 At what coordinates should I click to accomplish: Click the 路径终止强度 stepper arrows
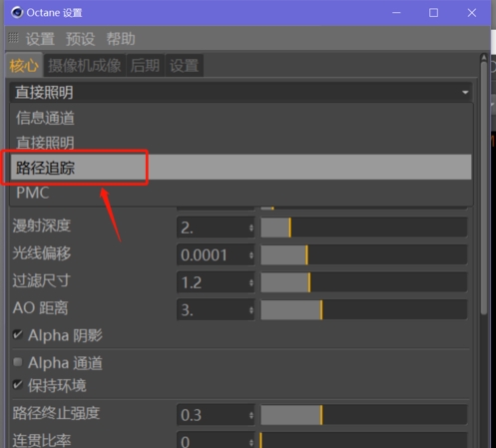tap(251, 415)
